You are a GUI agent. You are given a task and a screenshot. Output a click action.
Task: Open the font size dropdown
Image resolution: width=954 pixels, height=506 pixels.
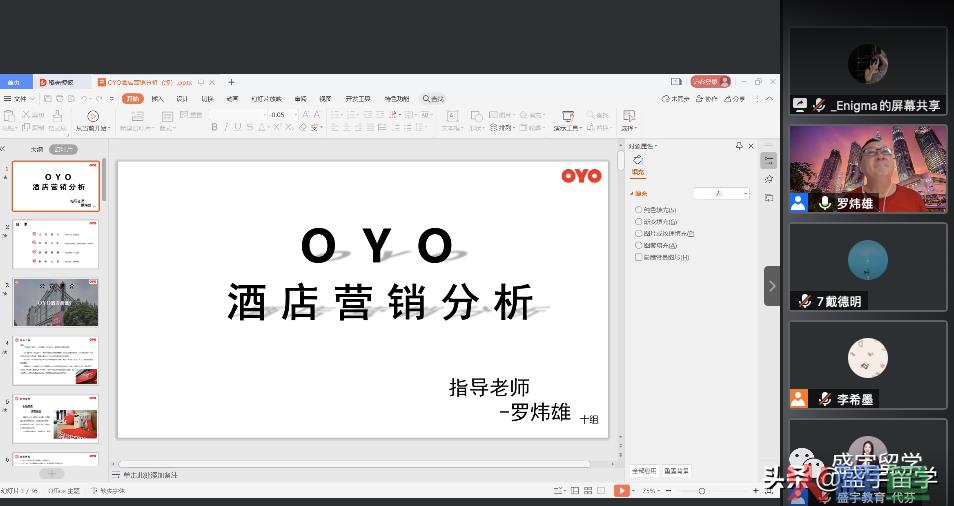pyautogui.click(x=295, y=114)
